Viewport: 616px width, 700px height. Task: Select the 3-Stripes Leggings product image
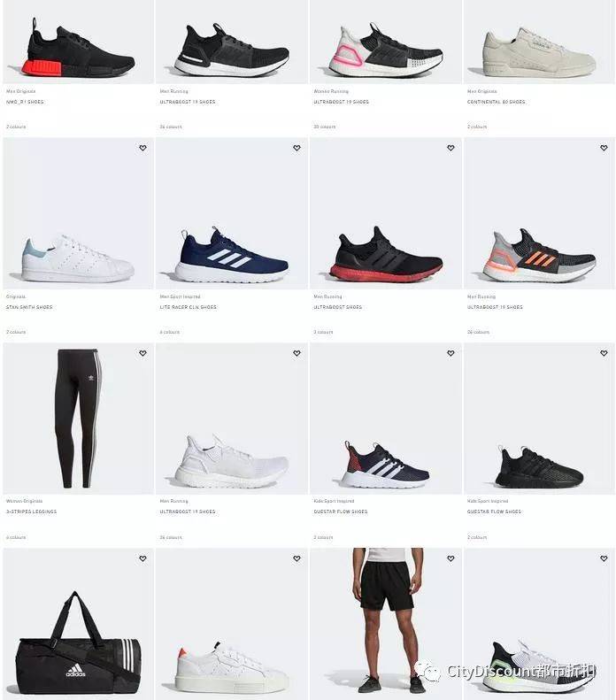click(78, 419)
